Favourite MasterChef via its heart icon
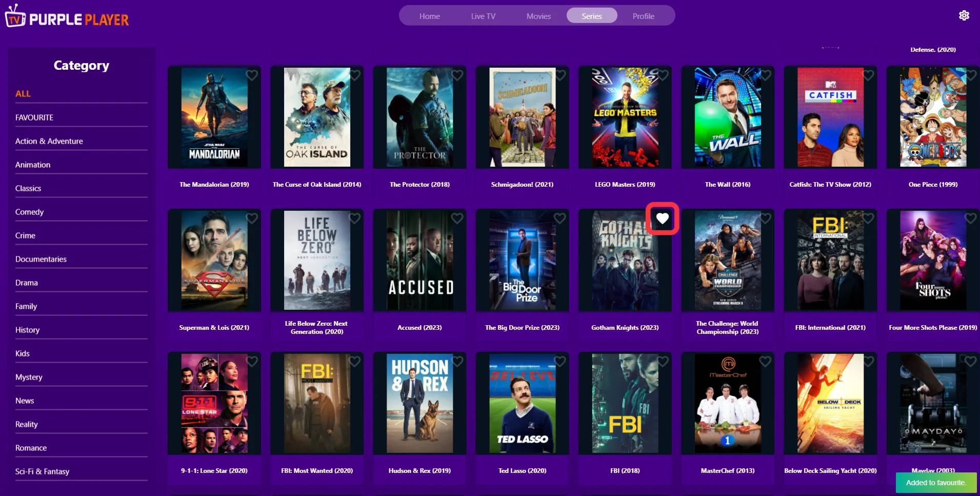The width and height of the screenshot is (980, 496). pos(765,362)
